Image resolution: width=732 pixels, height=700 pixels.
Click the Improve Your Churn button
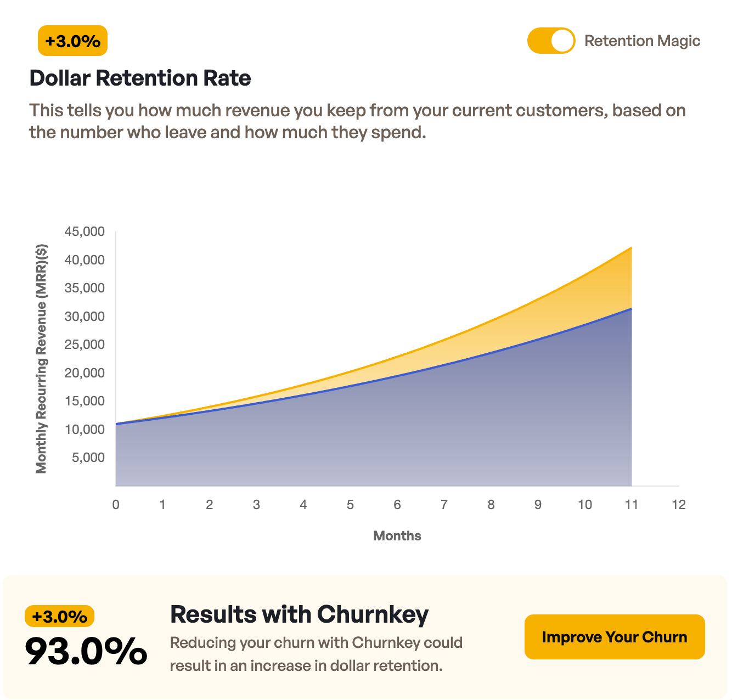tap(614, 637)
